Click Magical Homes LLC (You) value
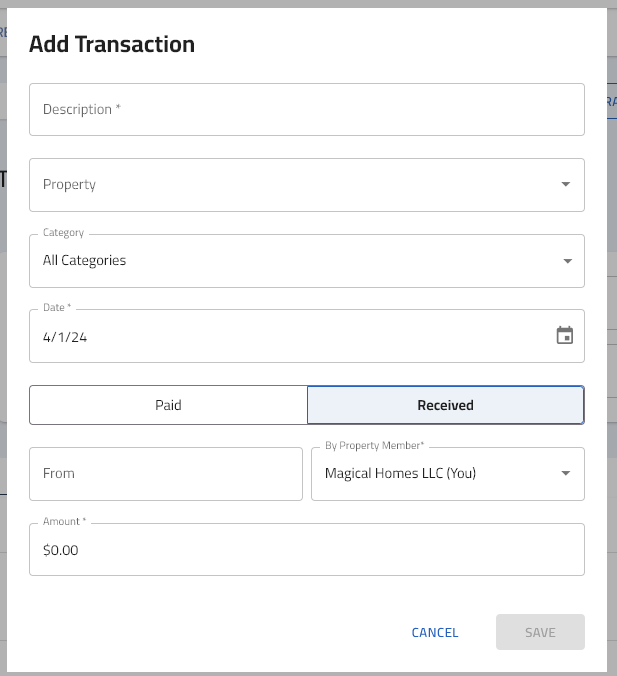Screen dimensions: 617x676 click(x=401, y=473)
